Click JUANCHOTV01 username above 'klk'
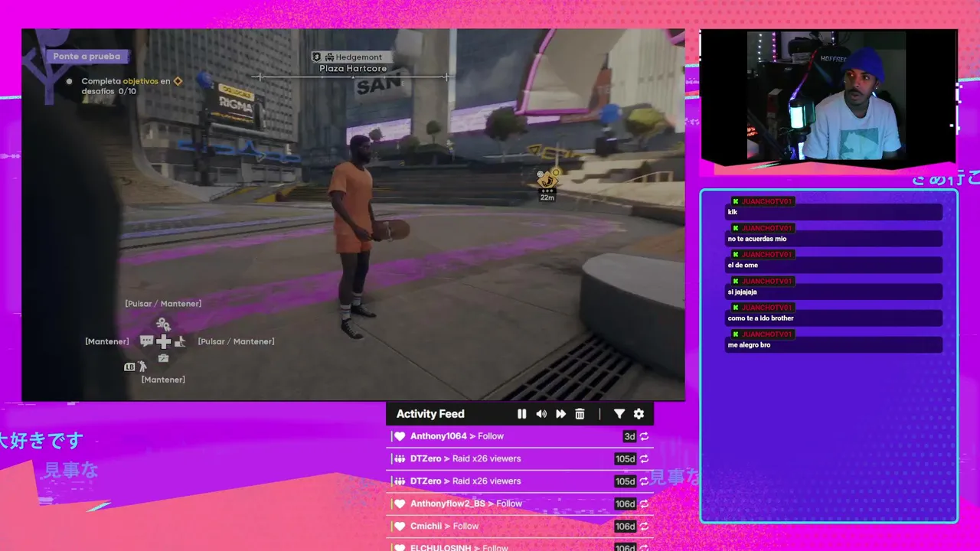Screen dimensions: 980x551 click(767, 201)
